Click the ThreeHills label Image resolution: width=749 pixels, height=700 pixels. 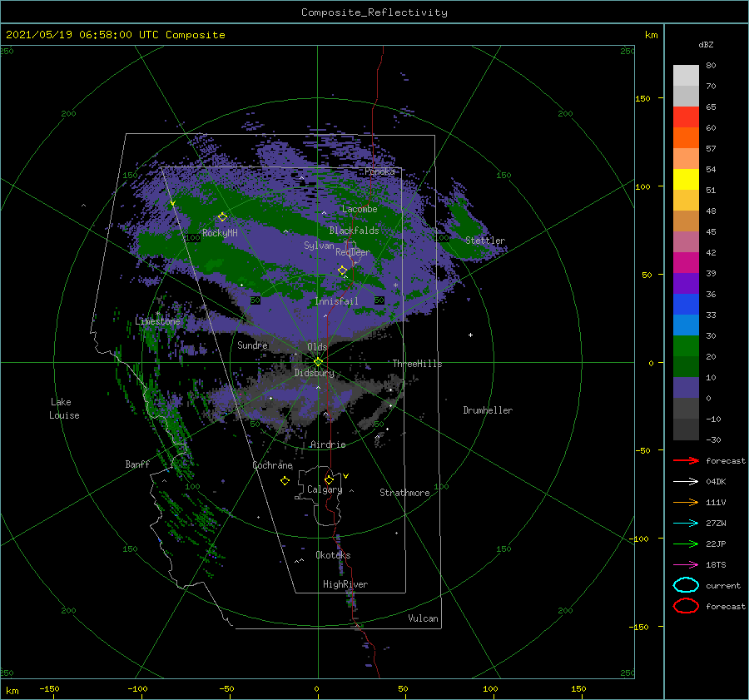pos(417,364)
